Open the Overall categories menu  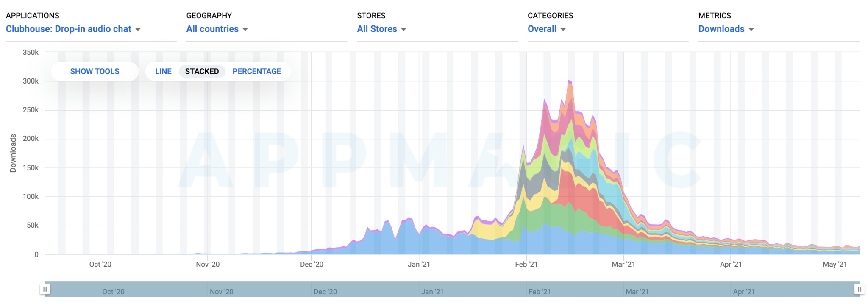click(542, 29)
